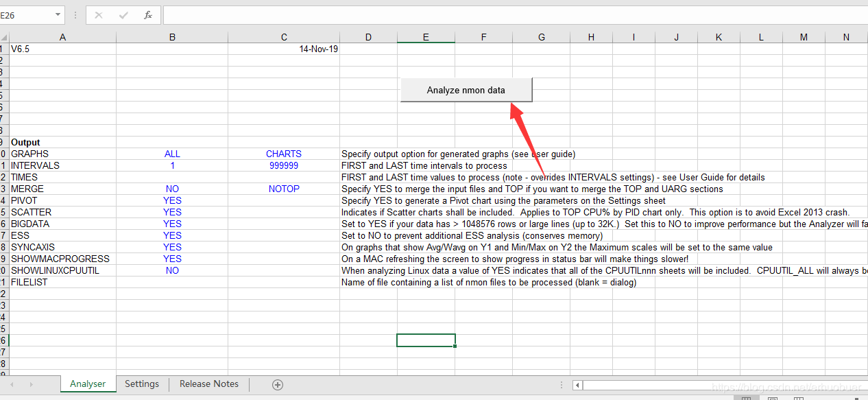Screen dimensions: 868x400
Task: Click the next sheet navigation arrow
Action: (x=31, y=385)
